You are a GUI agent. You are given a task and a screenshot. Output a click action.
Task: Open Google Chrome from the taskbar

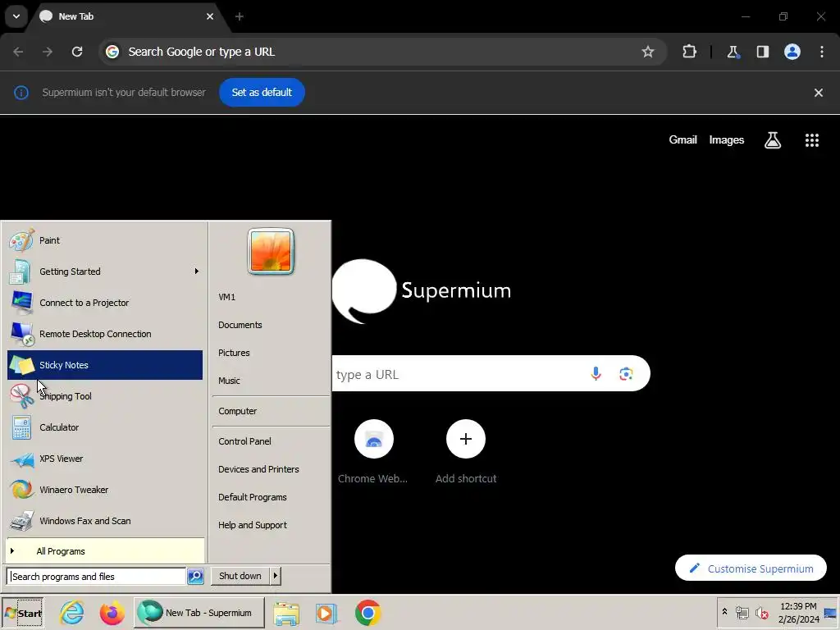[367, 613]
